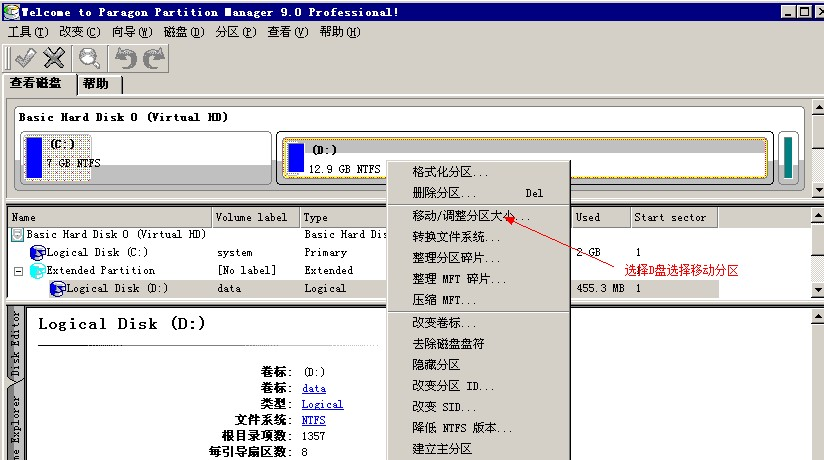Click the magnifier view changes icon
The width and height of the screenshot is (824, 460).
tap(90, 59)
